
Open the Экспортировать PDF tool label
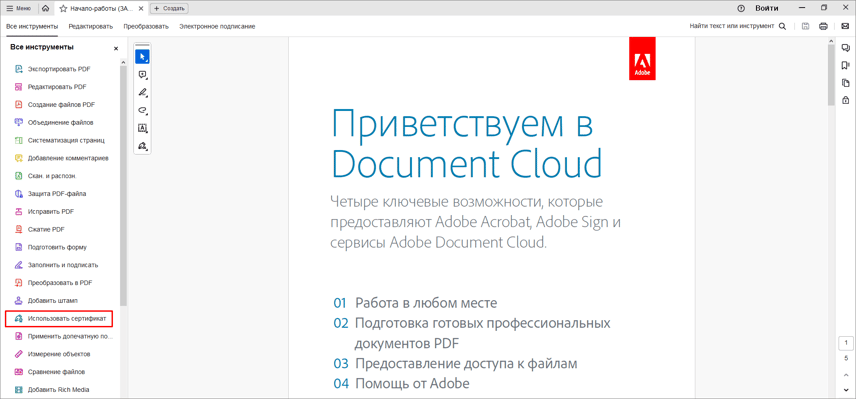pyautogui.click(x=59, y=69)
